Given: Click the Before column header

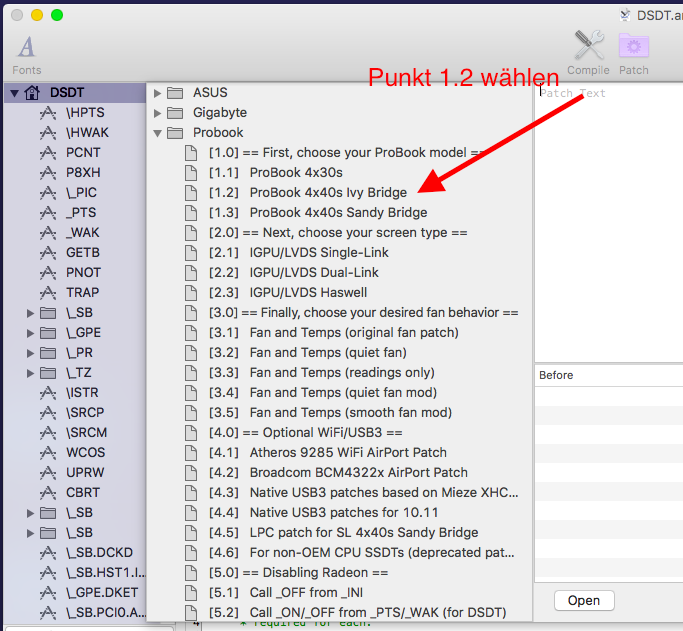Looking at the screenshot, I should [609, 375].
